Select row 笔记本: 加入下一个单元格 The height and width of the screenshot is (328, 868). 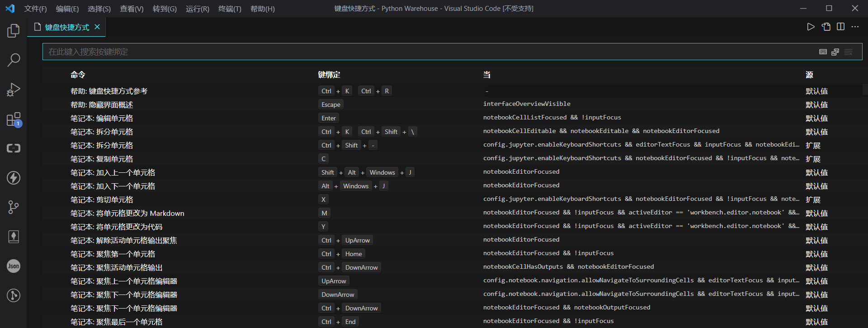[x=452, y=186]
